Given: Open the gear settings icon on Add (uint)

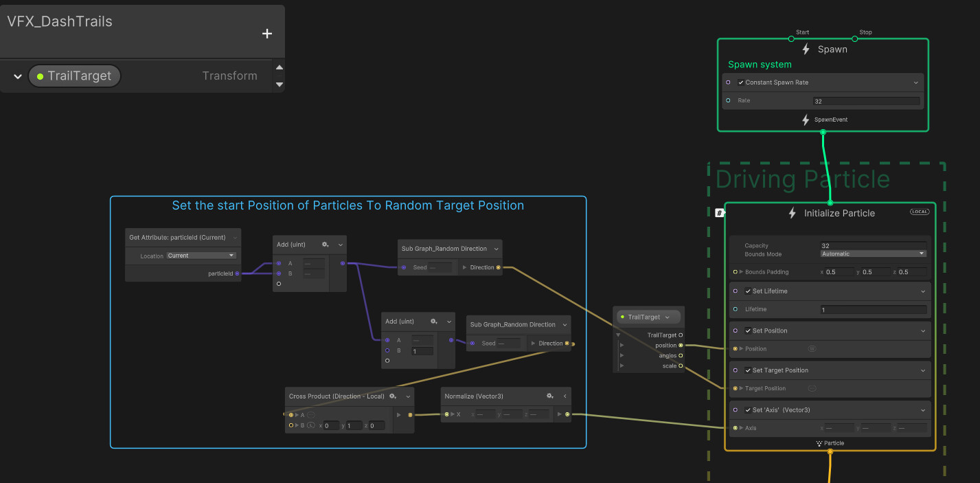Looking at the screenshot, I should [x=324, y=244].
